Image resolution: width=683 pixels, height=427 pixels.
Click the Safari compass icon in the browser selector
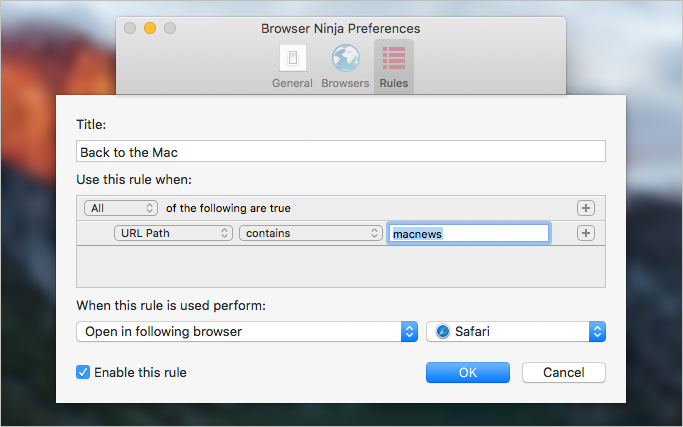pos(443,332)
